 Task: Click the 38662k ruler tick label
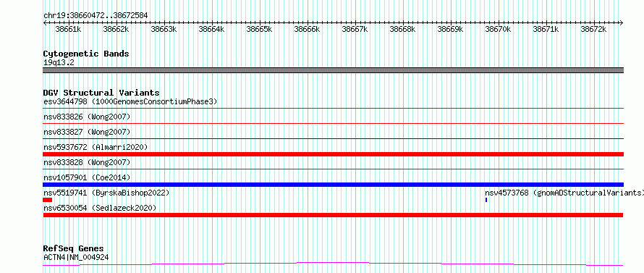click(x=116, y=29)
